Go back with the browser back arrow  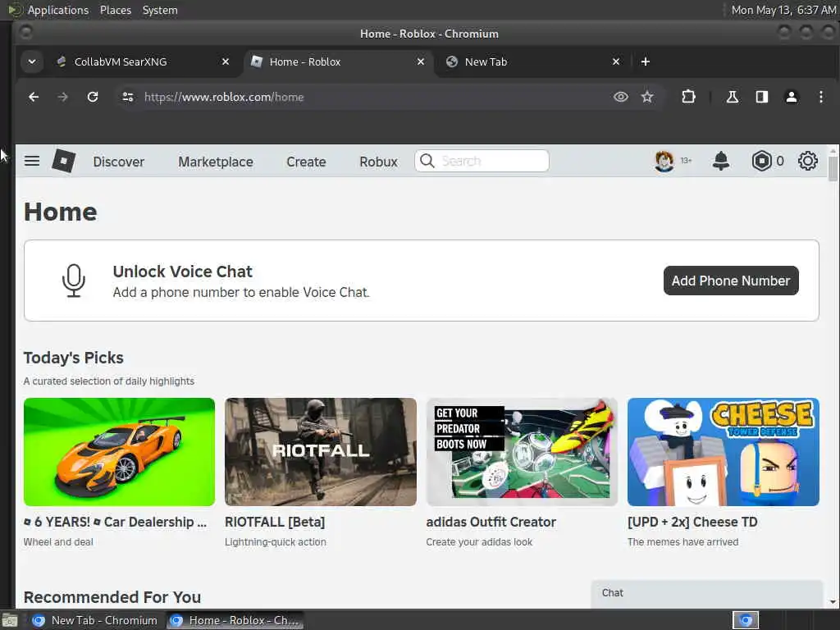34,97
